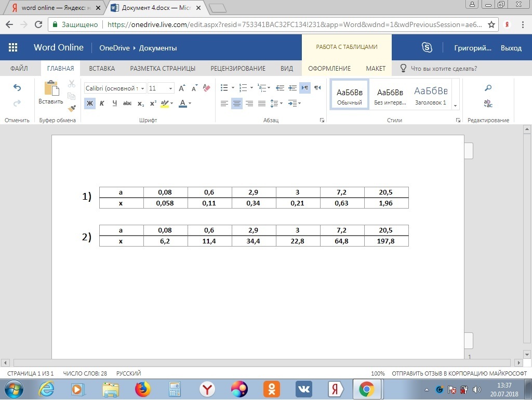Switch to the МАКЕТ table tab
532x400 pixels.
(376, 68)
